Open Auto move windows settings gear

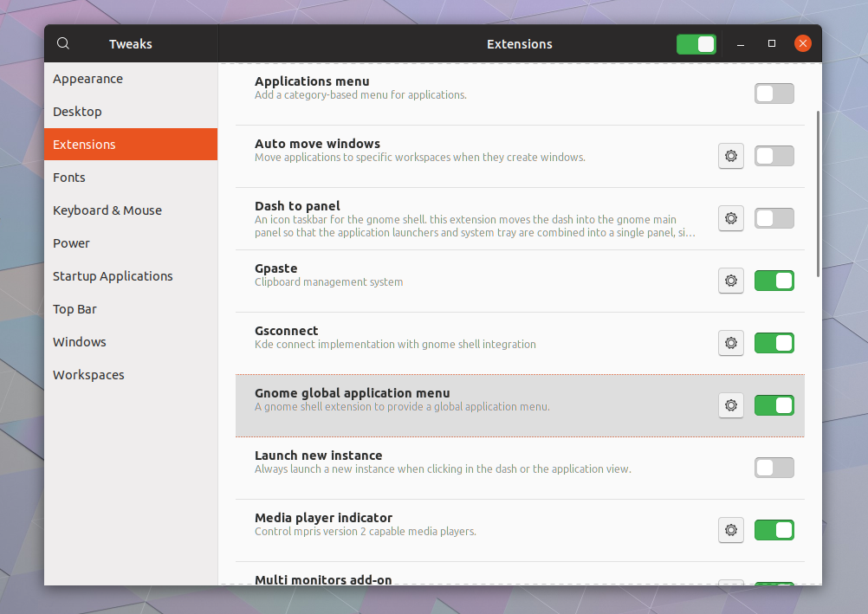pyautogui.click(x=730, y=156)
